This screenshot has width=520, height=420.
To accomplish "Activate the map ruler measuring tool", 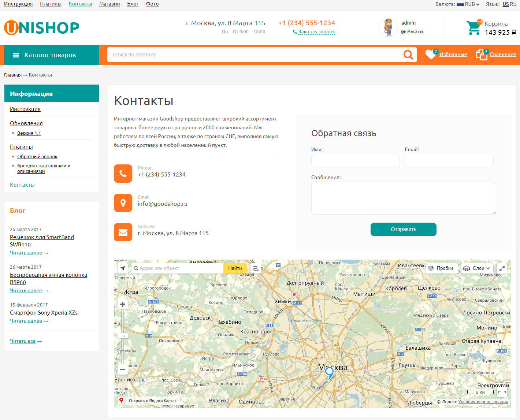I will tap(502, 392).
